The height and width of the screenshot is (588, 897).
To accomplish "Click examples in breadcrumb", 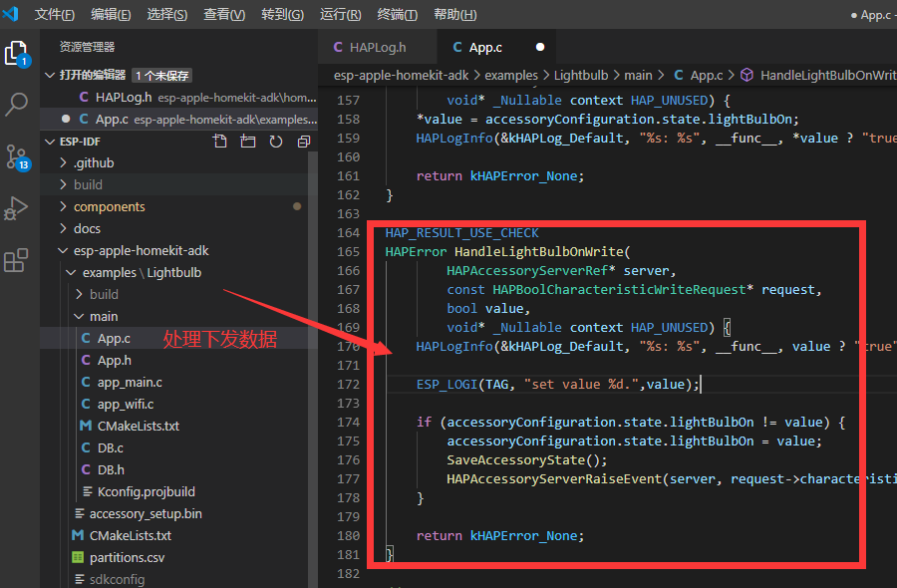I will [511, 75].
